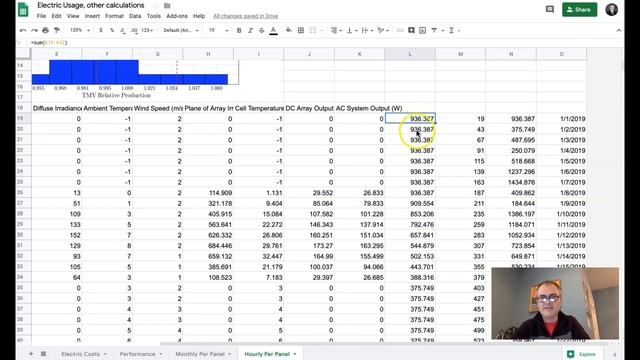Viewport: 640px width, 360px height.
Task: Create a filter
Action: point(434,30)
